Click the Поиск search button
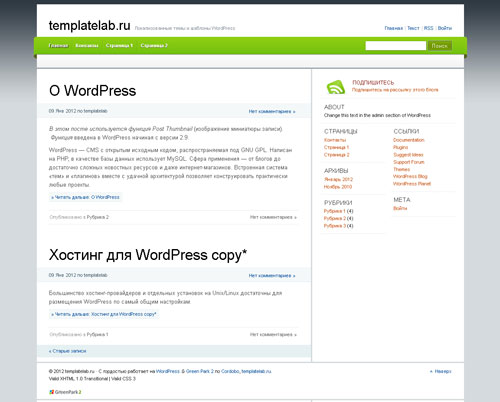 click(440, 46)
